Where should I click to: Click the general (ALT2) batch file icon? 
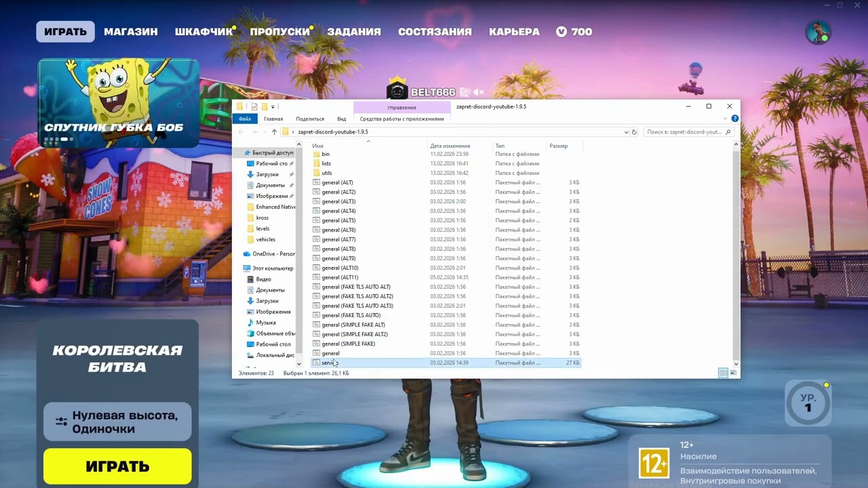pyautogui.click(x=317, y=192)
